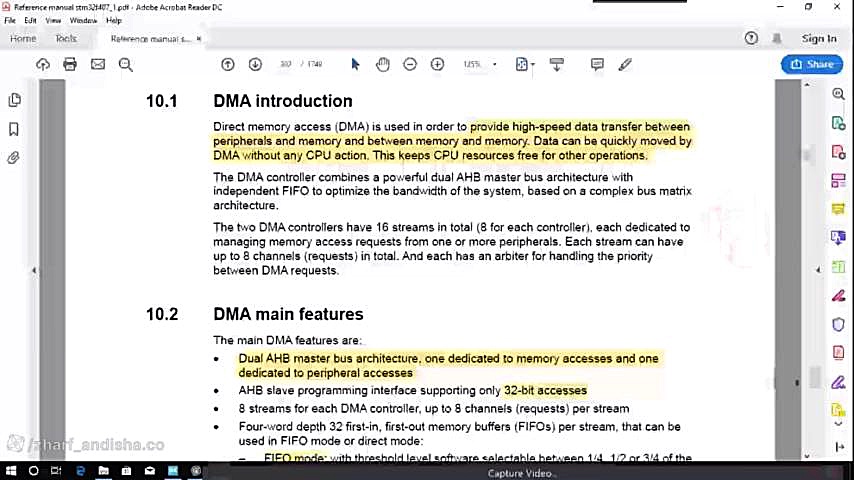Go to previous page arrow

tap(228, 64)
